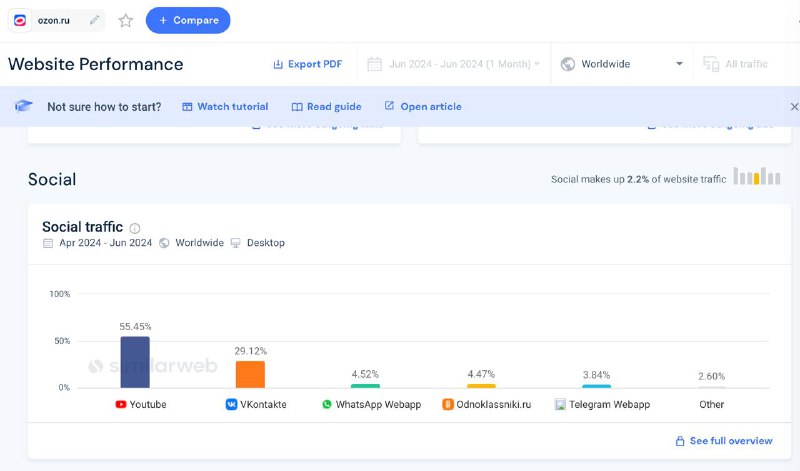Viewport: 800px width, 471px height.
Task: Open the Jun 2024 date range dropdown
Action: pyautogui.click(x=453, y=64)
